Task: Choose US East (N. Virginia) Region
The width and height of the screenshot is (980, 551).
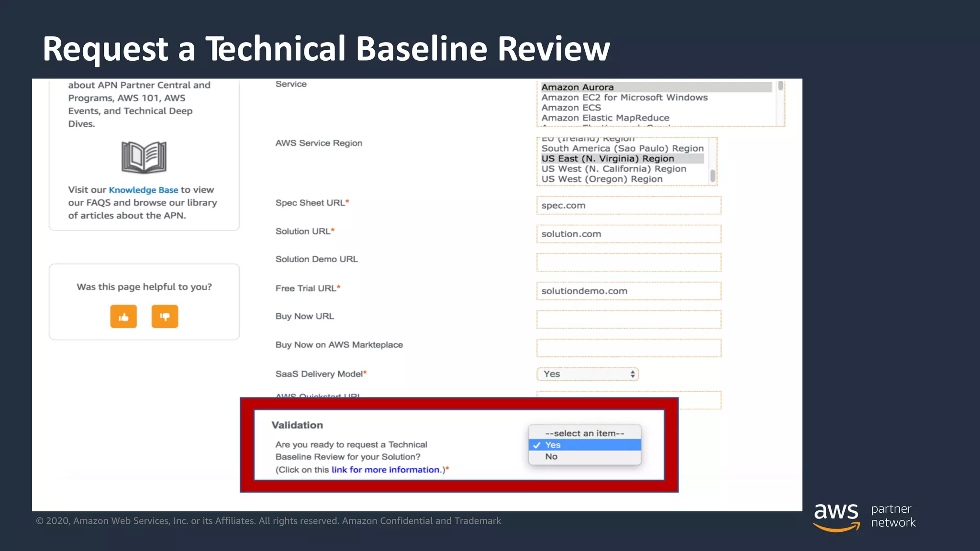Action: [623, 158]
